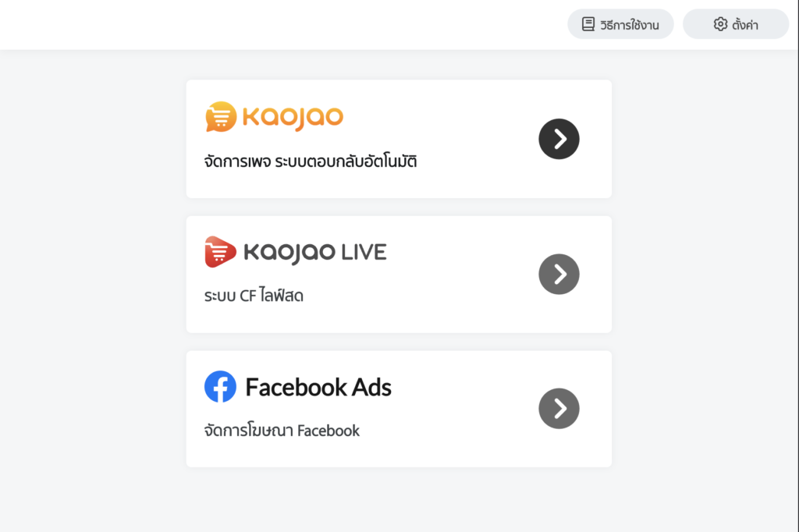Click the blue Facebook logo icon

coord(220,387)
